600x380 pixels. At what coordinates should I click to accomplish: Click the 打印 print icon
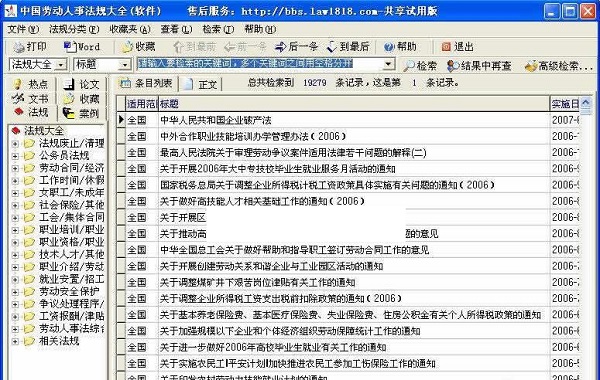(x=19, y=47)
